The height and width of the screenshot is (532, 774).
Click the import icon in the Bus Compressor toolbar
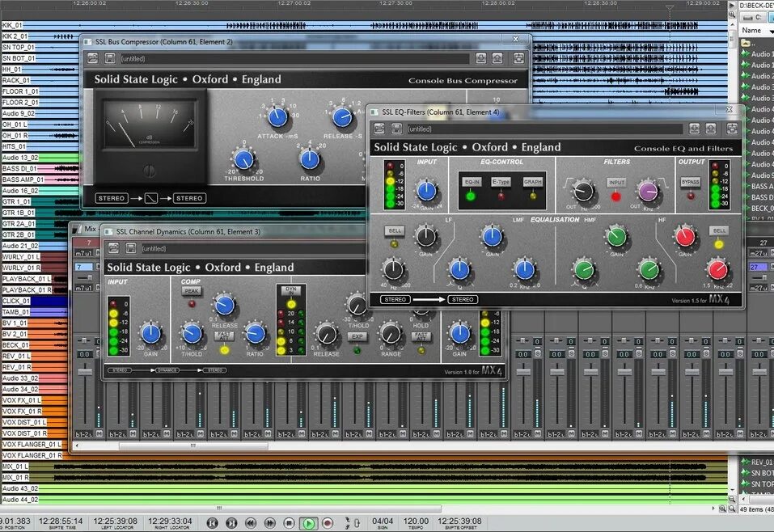[x=480, y=58]
